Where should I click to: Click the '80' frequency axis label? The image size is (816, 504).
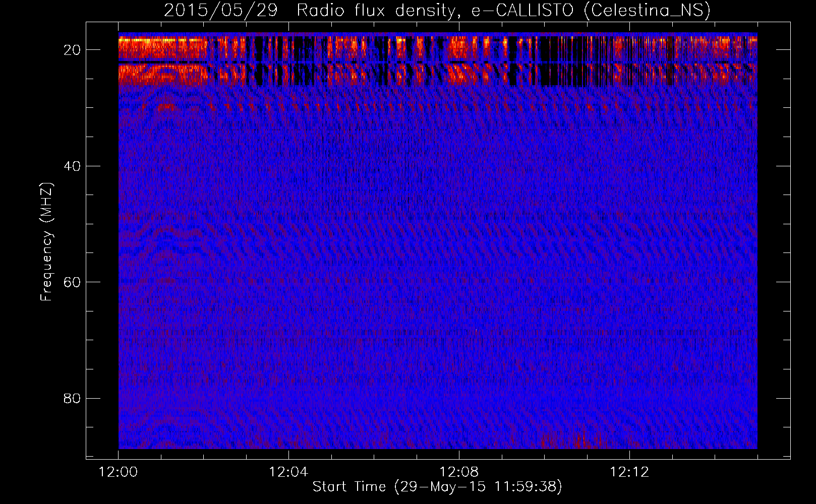pos(73,399)
